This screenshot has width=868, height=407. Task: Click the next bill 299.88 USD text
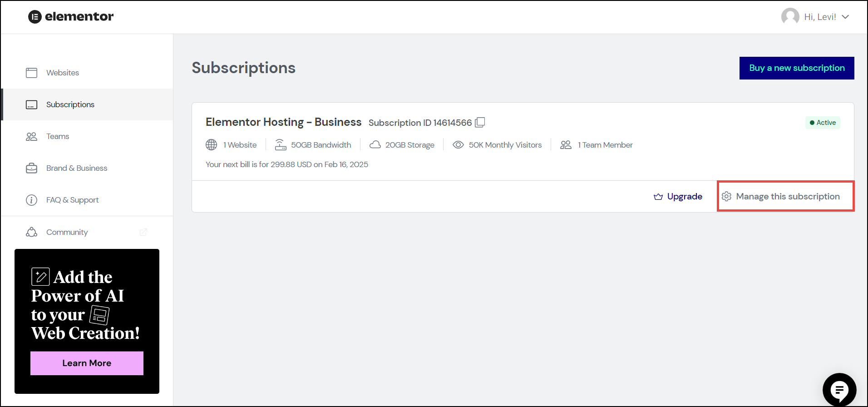287,164
